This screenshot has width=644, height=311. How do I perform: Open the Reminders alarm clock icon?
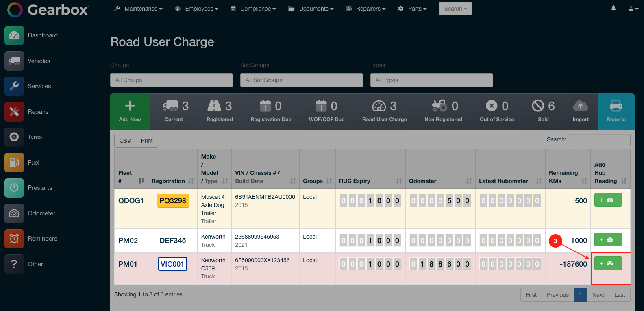(x=14, y=239)
